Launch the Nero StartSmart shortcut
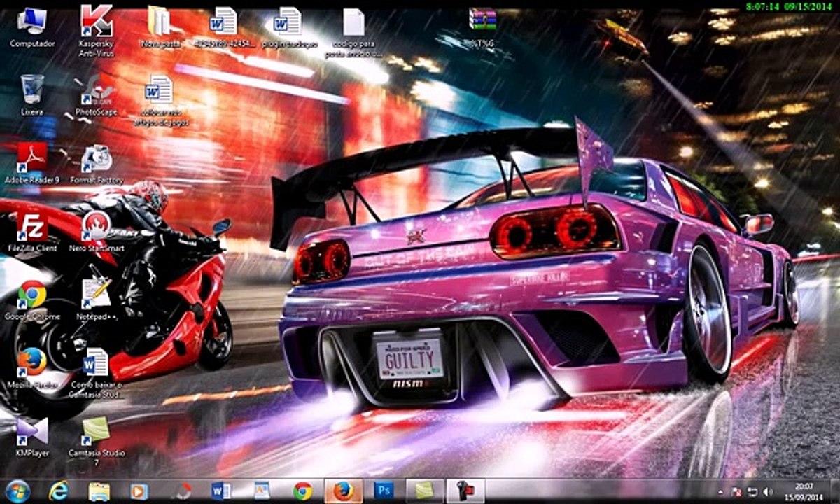Screen dimensions: 840x504 [97, 232]
